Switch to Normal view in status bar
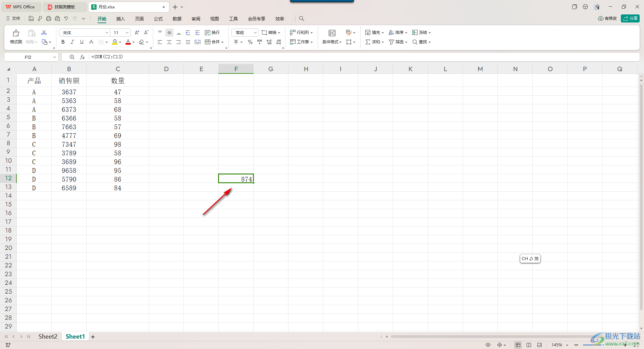The width and height of the screenshot is (644, 349). pos(518,345)
